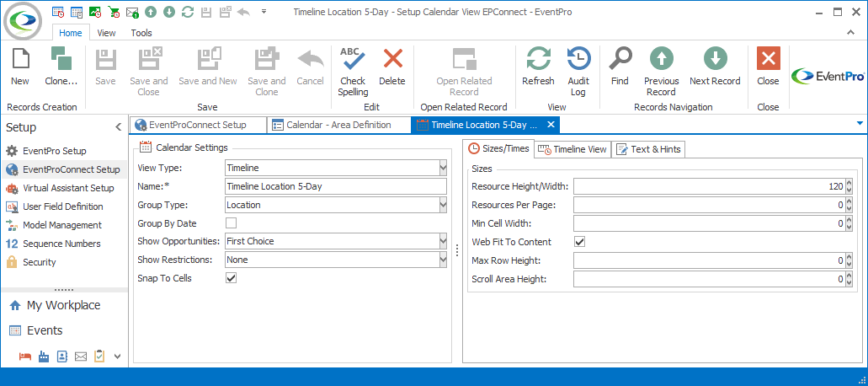The image size is (868, 386).
Task: Increase Max Row Height with up spinner
Action: [x=849, y=257]
